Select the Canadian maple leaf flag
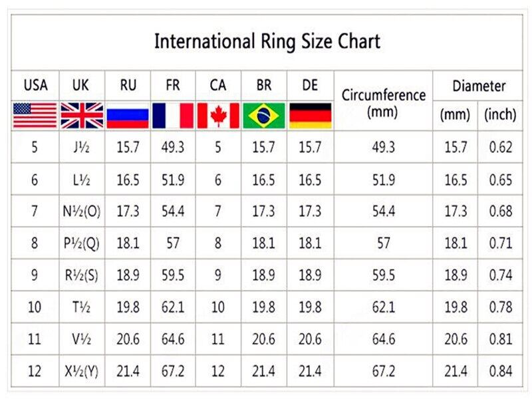Viewport: 532px width, 399px height. (218, 115)
